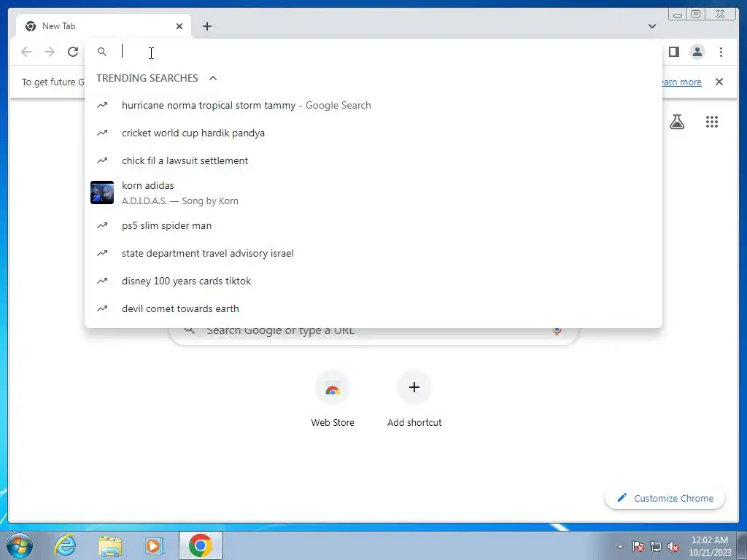747x560 pixels.
Task: Pick chick fil a lawsuit settlement suggestion
Action: click(373, 160)
